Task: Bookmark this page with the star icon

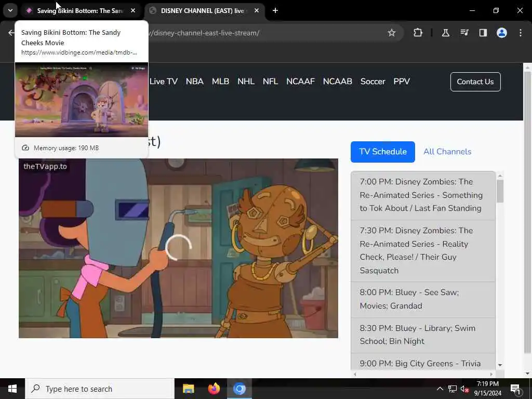Action: [392, 33]
